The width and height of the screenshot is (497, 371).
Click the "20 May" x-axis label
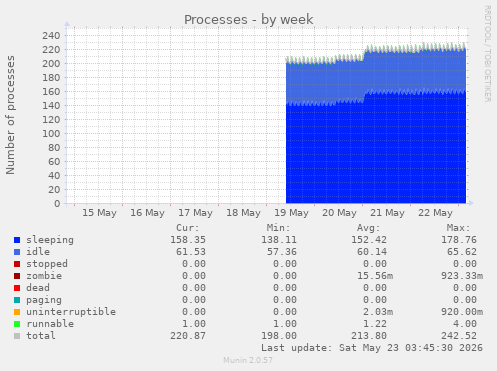point(339,213)
